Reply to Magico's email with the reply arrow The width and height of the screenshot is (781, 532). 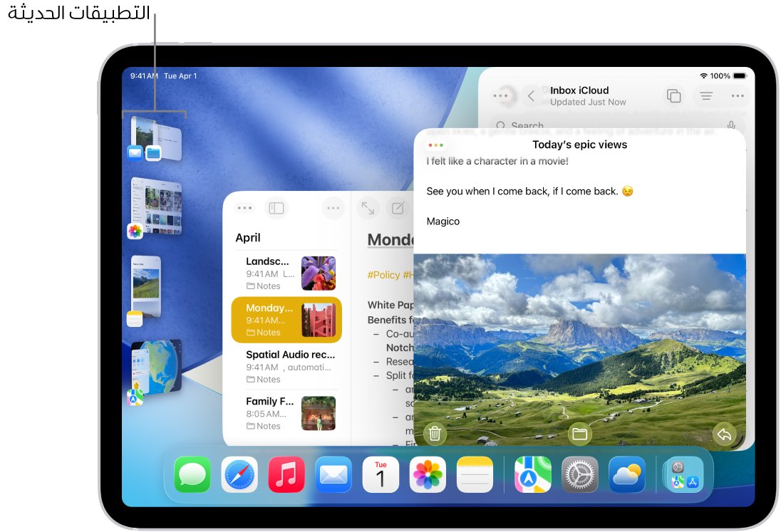[x=725, y=433]
